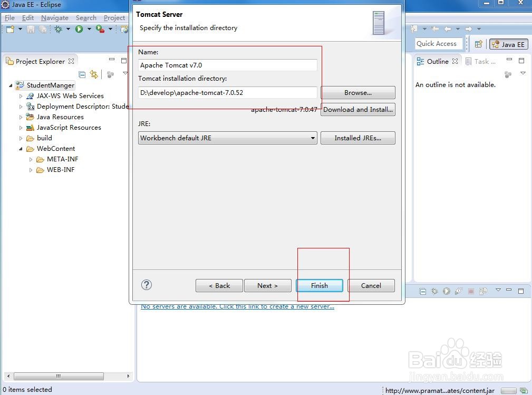The width and height of the screenshot is (532, 395).
Task: Click the Tomcat installation directory field
Action: [228, 93]
